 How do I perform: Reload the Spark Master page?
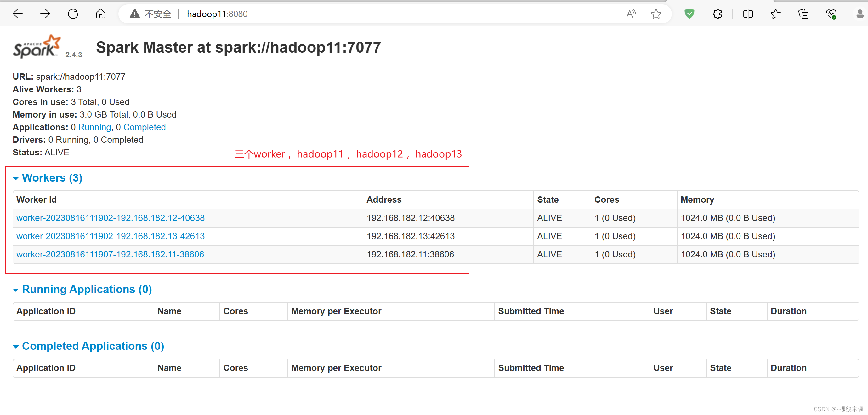coord(73,14)
